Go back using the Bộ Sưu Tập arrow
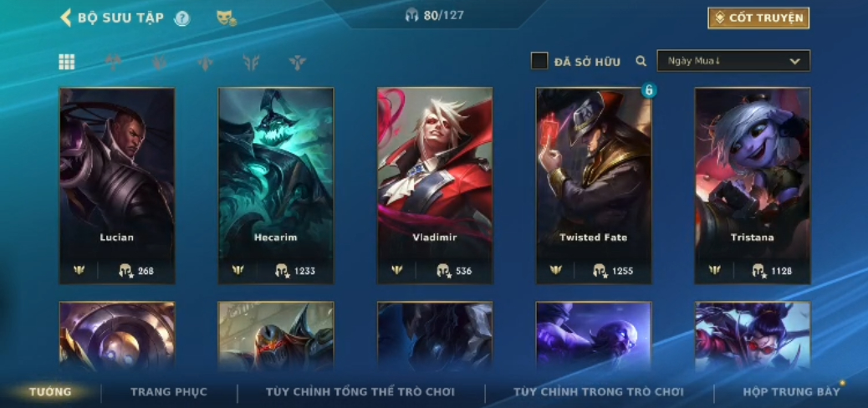 (66, 18)
